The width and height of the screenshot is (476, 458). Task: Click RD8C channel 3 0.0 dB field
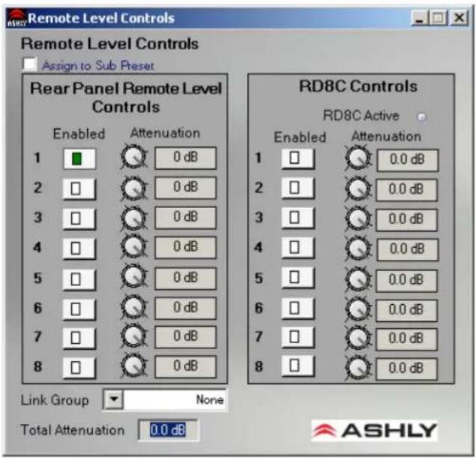[x=407, y=220]
